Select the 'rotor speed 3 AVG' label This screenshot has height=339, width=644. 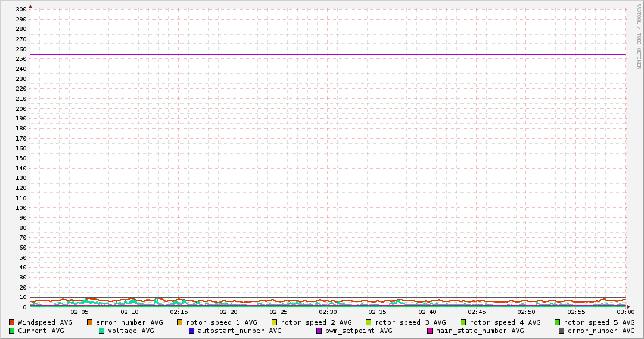pos(410,322)
